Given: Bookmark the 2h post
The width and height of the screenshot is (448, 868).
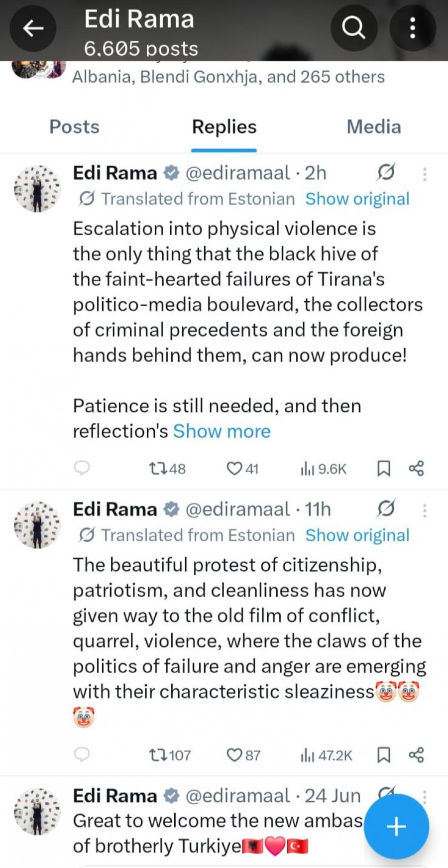Looking at the screenshot, I should click(x=383, y=469).
